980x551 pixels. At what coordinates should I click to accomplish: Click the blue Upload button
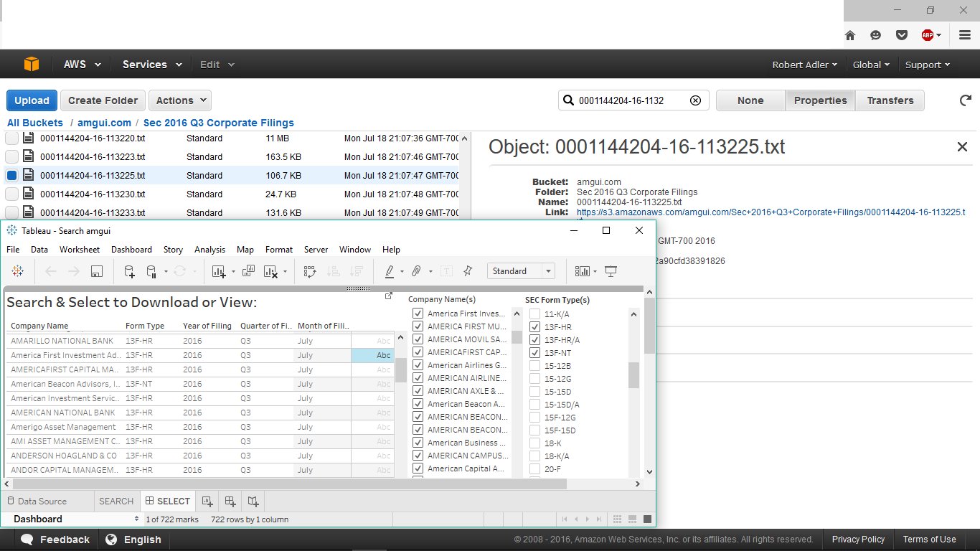pos(32,100)
